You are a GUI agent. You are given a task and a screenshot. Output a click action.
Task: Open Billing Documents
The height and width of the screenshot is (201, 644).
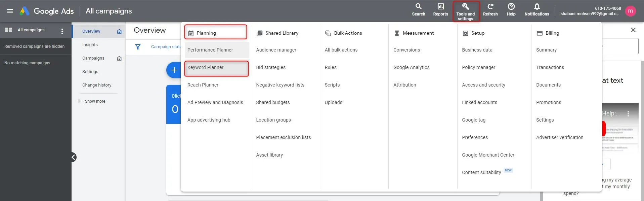tap(548, 85)
